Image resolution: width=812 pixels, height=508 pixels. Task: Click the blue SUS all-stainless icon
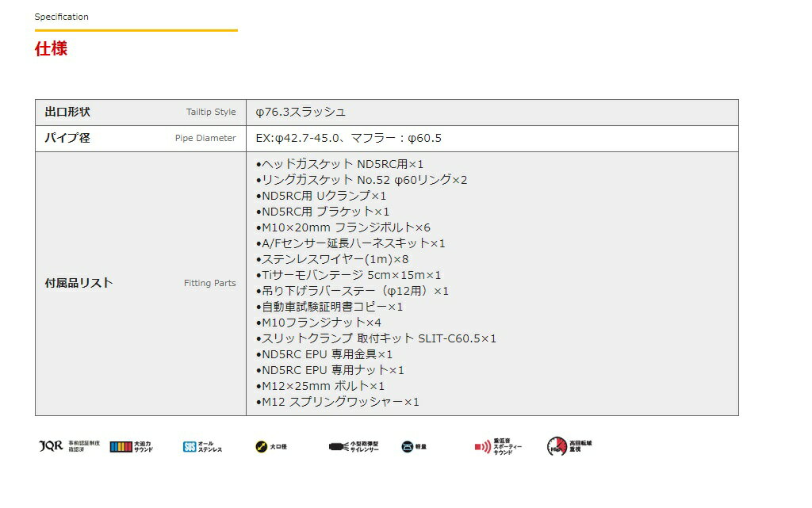pos(189,447)
